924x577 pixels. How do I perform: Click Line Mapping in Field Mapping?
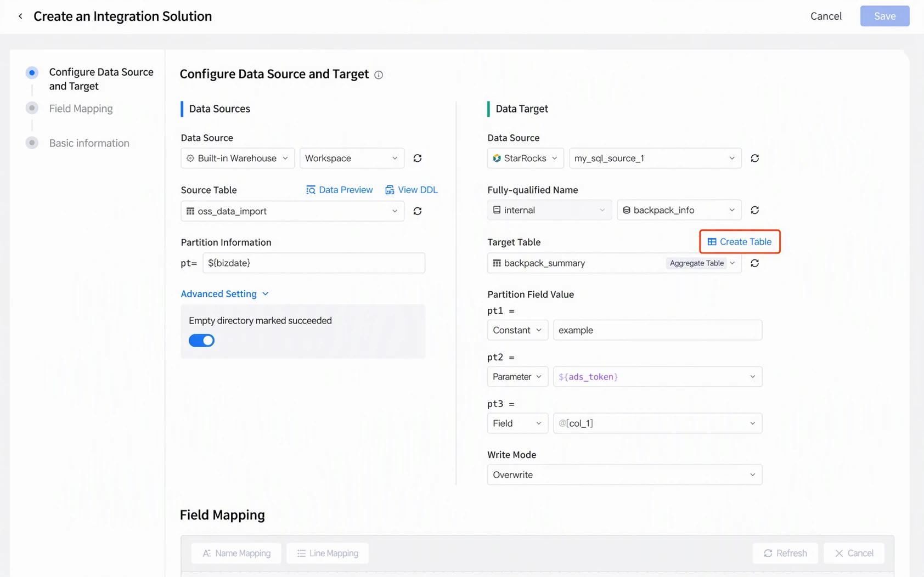pyautogui.click(x=328, y=553)
